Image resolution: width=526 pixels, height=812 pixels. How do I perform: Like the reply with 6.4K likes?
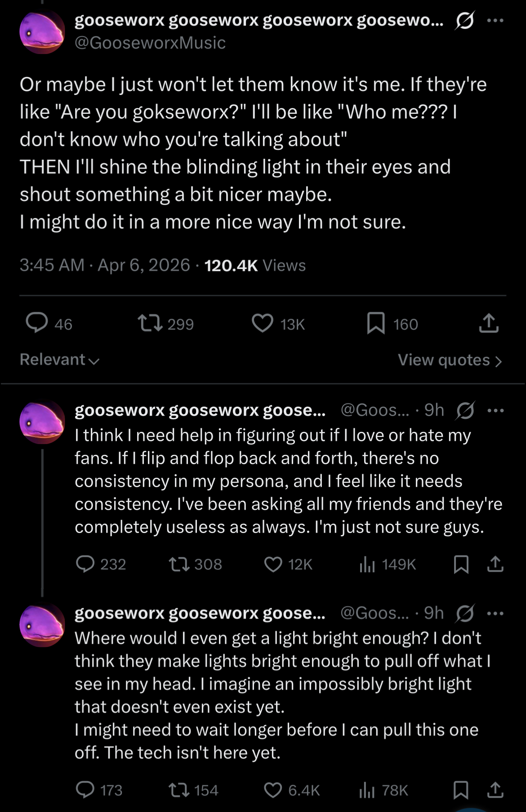point(273,790)
